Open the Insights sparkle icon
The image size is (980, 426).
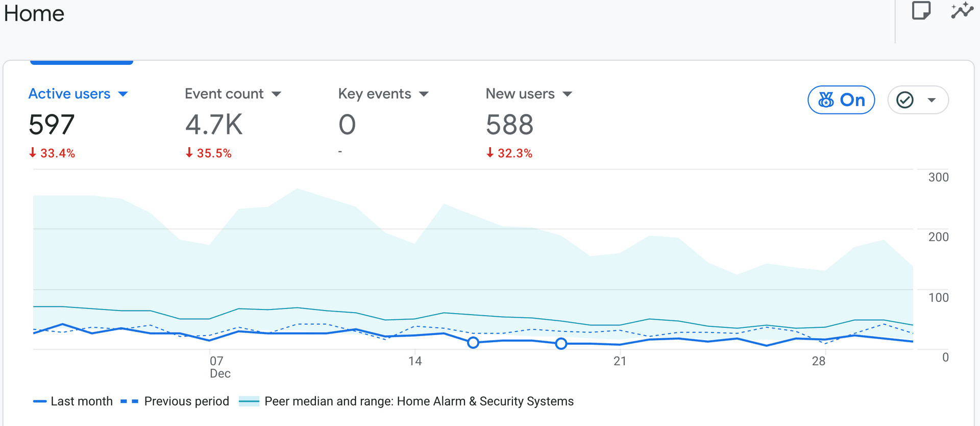962,11
